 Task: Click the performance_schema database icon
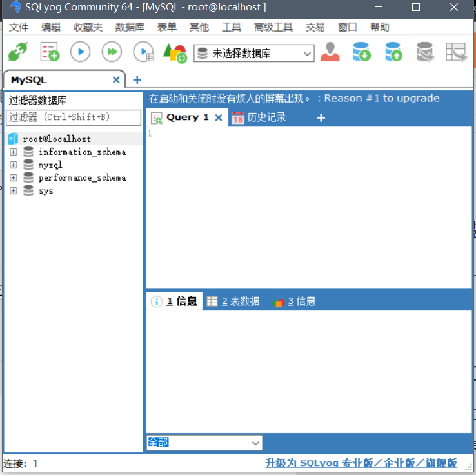click(x=28, y=177)
